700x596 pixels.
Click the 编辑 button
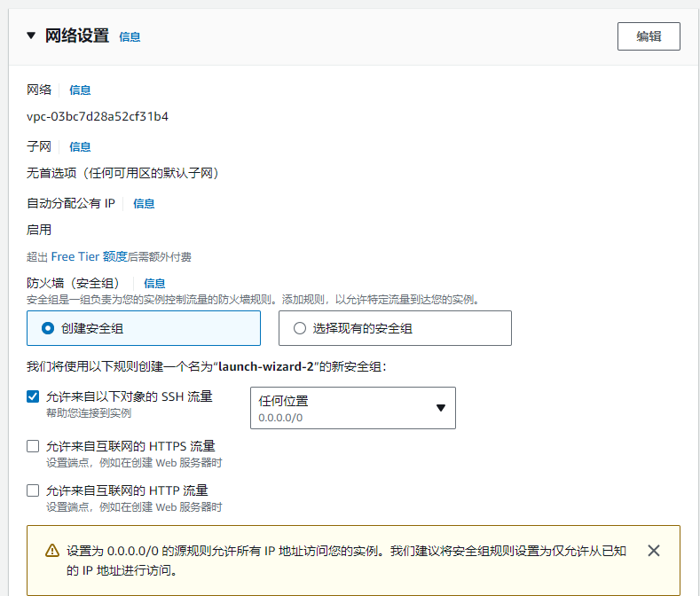tap(649, 36)
